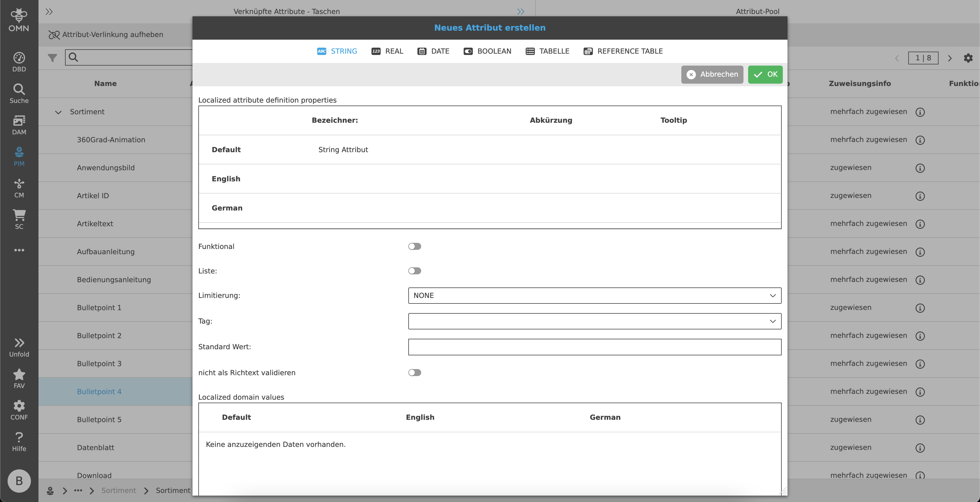The image size is (980, 502).
Task: Collapse the Sortiment tree node
Action: point(58,112)
